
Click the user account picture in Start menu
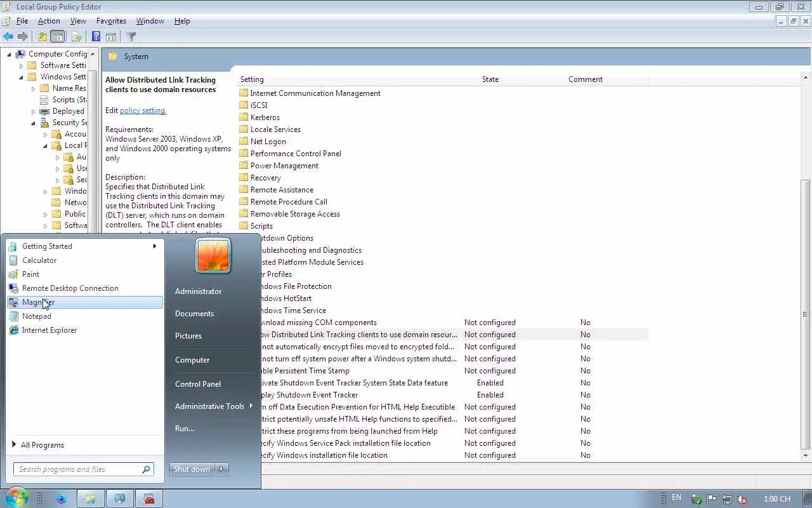coord(213,255)
